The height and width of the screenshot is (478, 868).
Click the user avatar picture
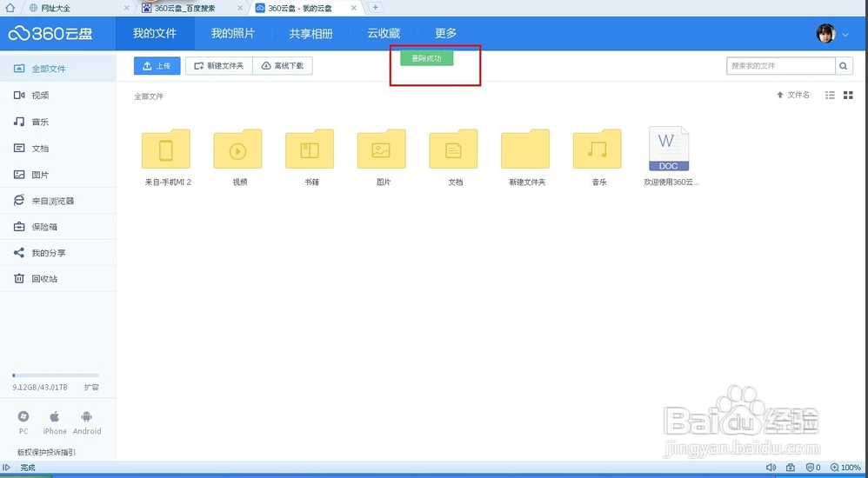tap(826, 33)
